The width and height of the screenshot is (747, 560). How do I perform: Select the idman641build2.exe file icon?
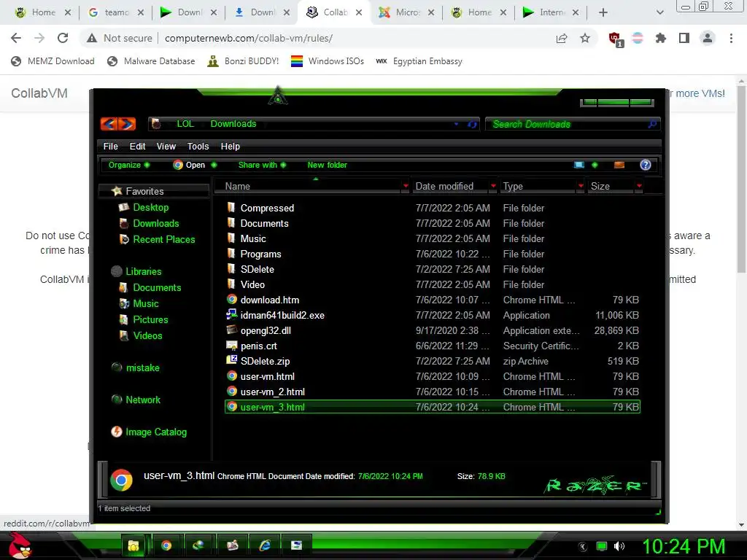pos(231,315)
